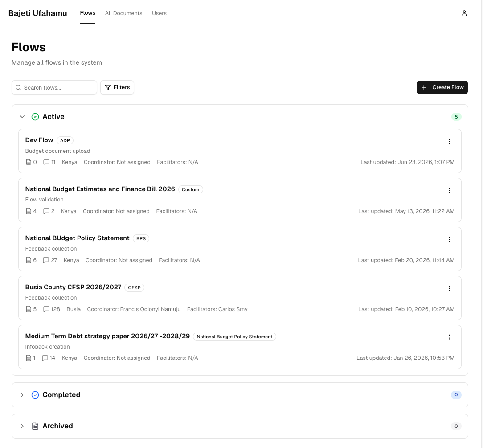The width and height of the screenshot is (483, 448).
Task: Click document icon in National Budget Estimates card
Action: tap(29, 211)
